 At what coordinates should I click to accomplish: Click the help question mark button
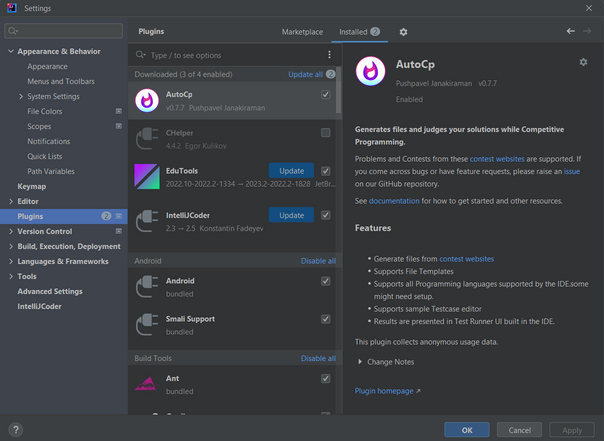click(x=15, y=430)
